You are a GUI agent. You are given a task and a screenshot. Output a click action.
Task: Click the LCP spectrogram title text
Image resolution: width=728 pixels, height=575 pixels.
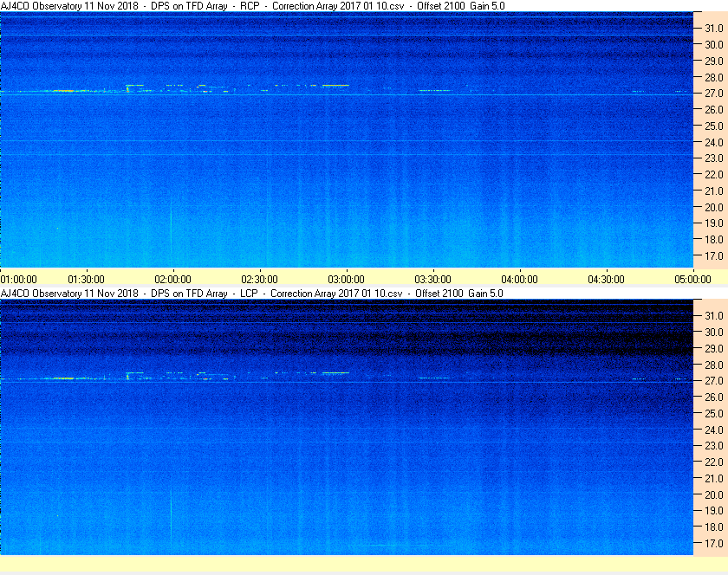pos(251,294)
